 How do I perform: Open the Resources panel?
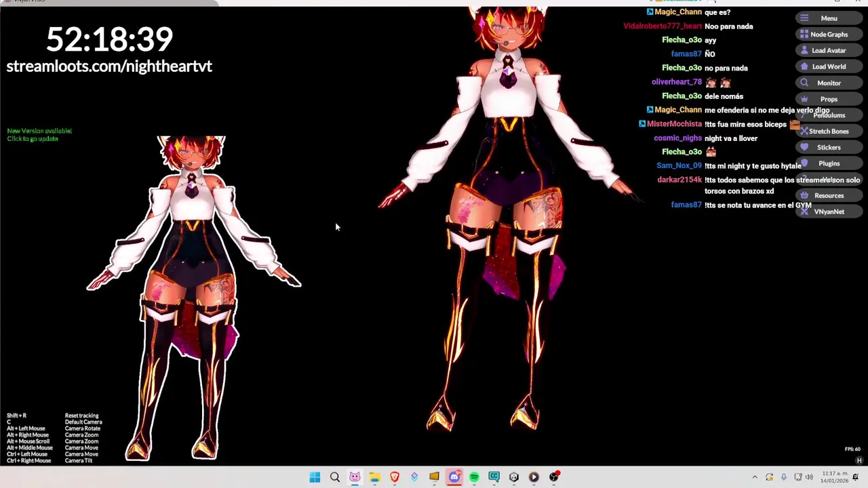tap(829, 196)
